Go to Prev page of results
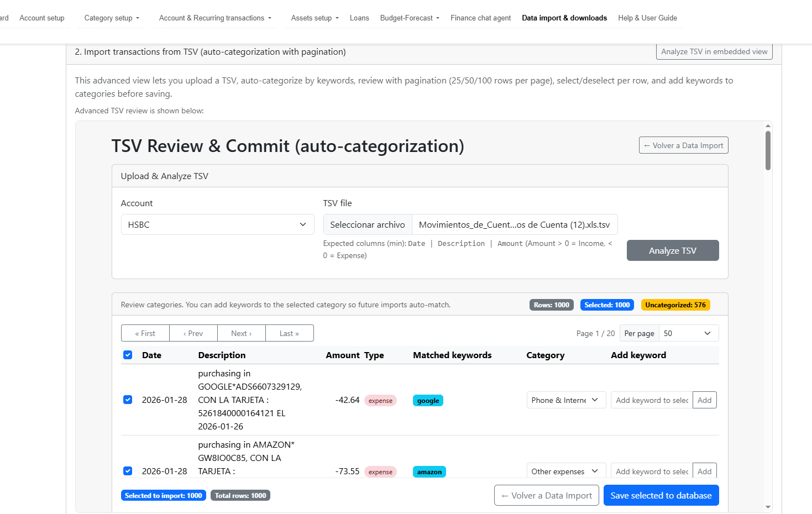This screenshot has height=514, width=812. pos(193,333)
